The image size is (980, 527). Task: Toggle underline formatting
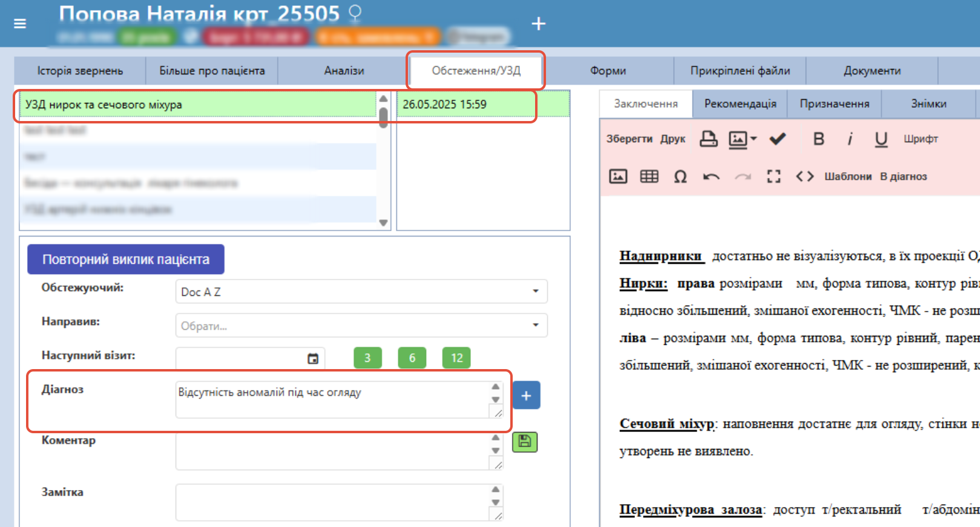(881, 139)
